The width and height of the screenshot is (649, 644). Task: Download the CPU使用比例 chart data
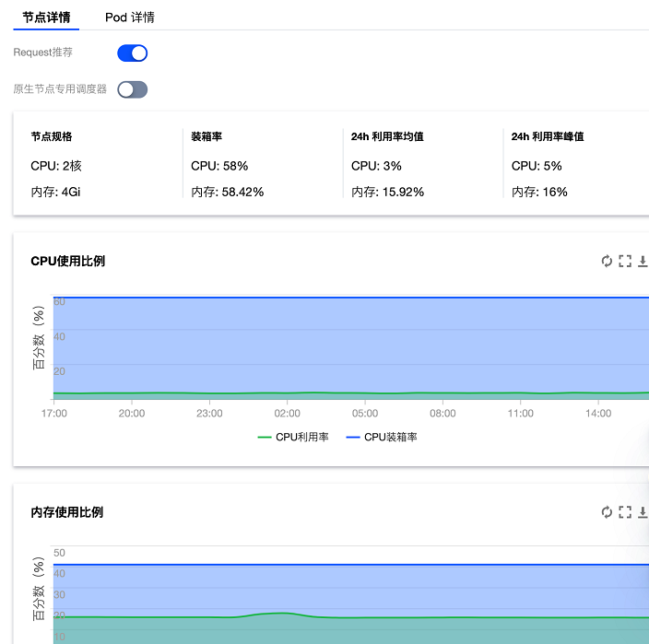pyautogui.click(x=643, y=261)
